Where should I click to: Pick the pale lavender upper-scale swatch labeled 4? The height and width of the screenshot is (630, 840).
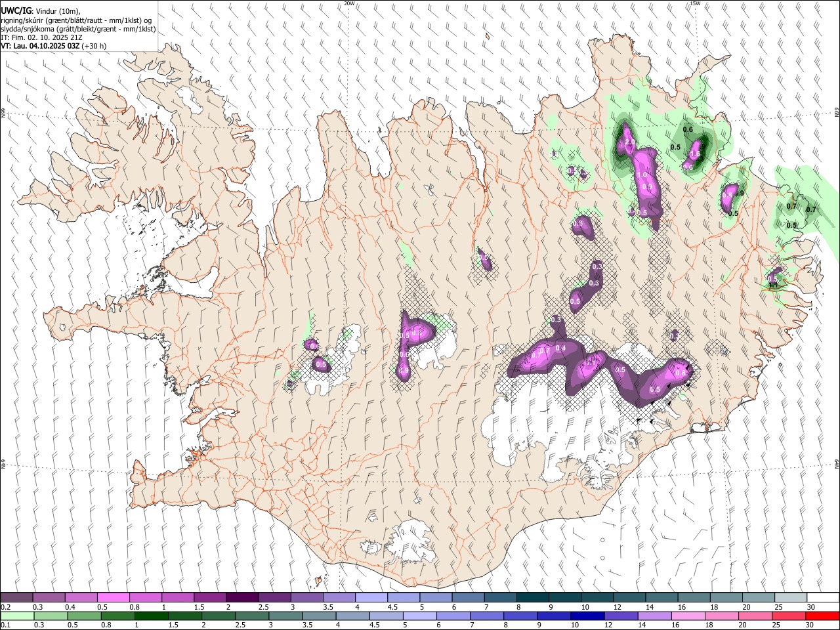(371, 598)
